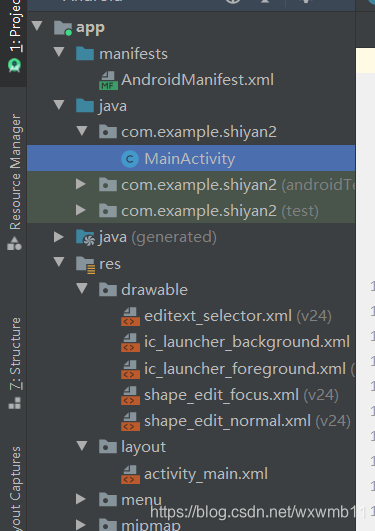
Task: Select ic_launcher_foreground.xml file
Action: pos(245,369)
